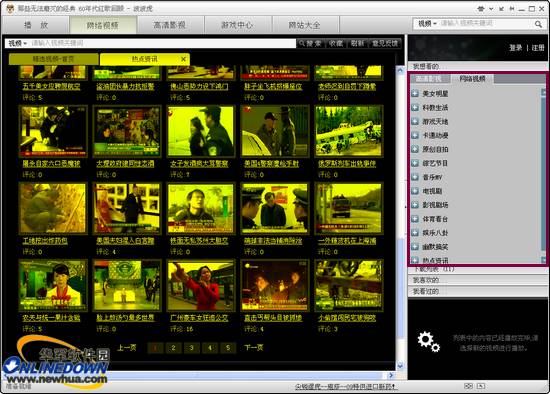This screenshot has height=394, width=550.
Task: Go to page 3 of video list
Action: tap(191, 348)
